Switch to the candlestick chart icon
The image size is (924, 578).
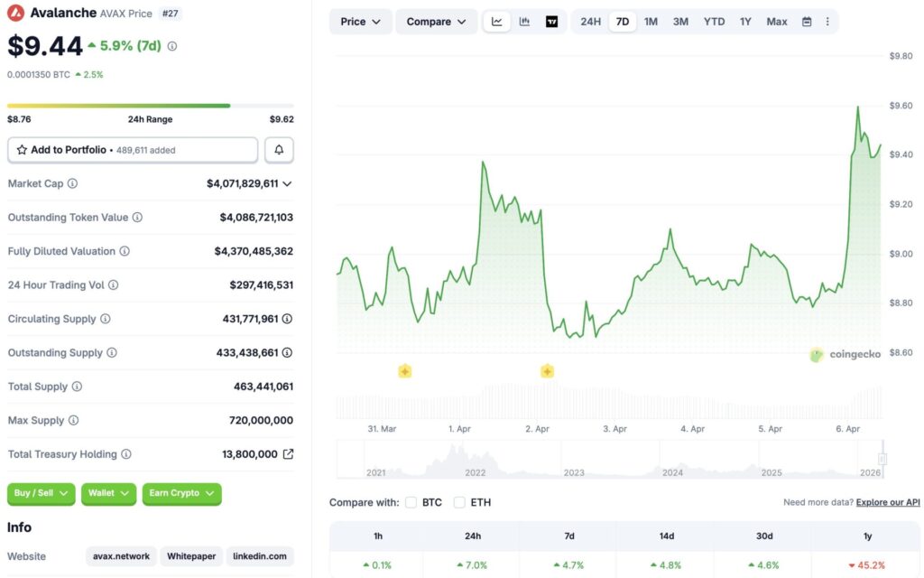(524, 21)
